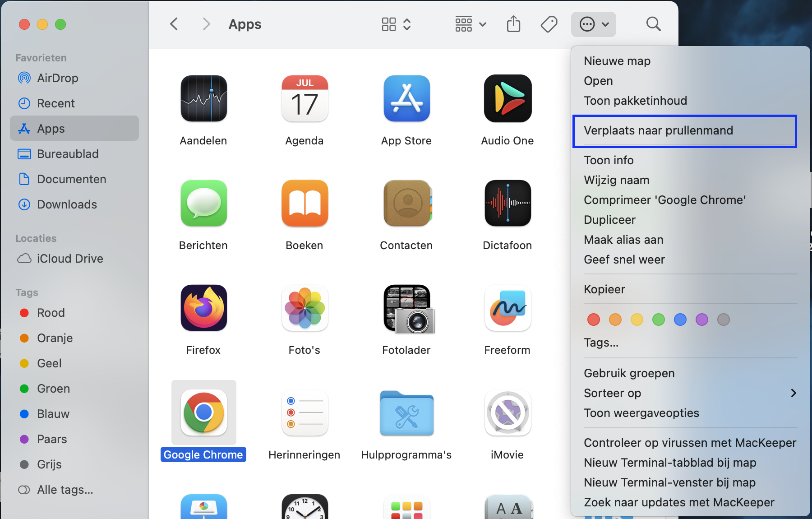Open the Foto's app
This screenshot has width=812, height=519.
(304, 308)
